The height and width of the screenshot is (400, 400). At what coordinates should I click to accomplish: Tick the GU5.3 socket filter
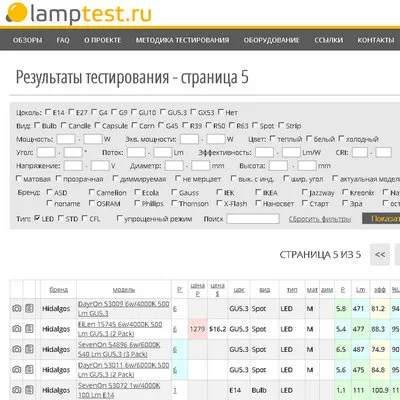coord(163,112)
